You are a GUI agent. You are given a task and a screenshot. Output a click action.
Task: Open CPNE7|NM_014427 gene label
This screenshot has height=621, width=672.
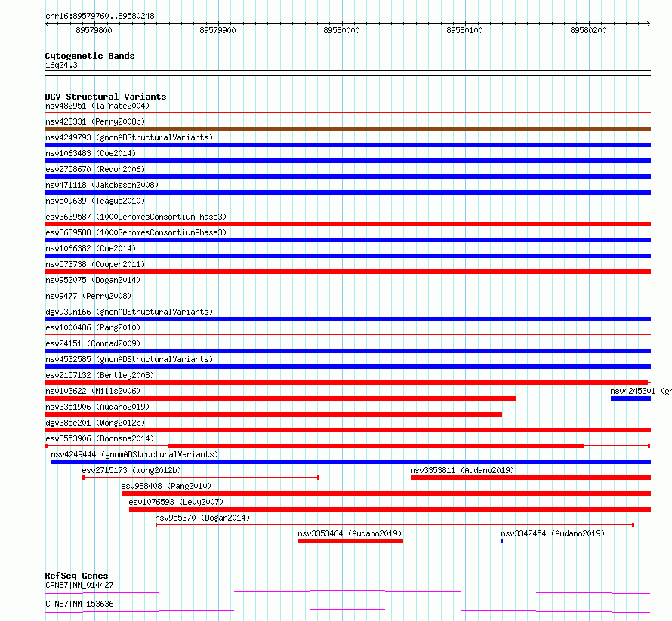tap(79, 585)
